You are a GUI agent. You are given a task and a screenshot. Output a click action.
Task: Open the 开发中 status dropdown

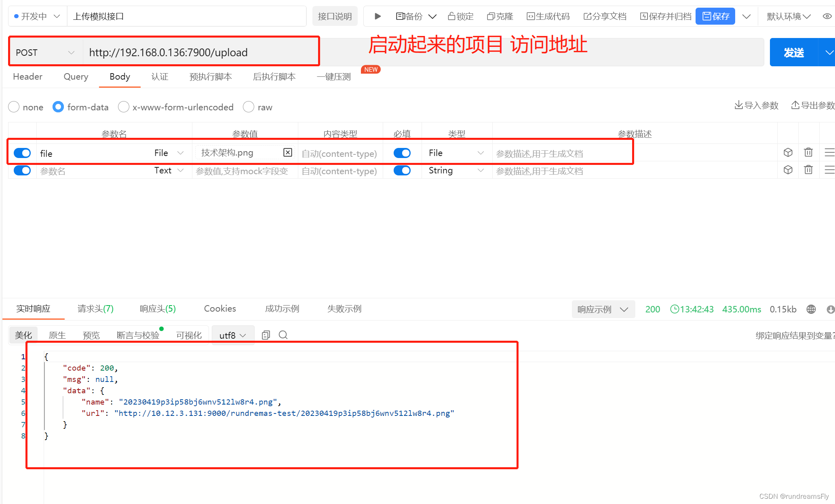click(x=37, y=16)
